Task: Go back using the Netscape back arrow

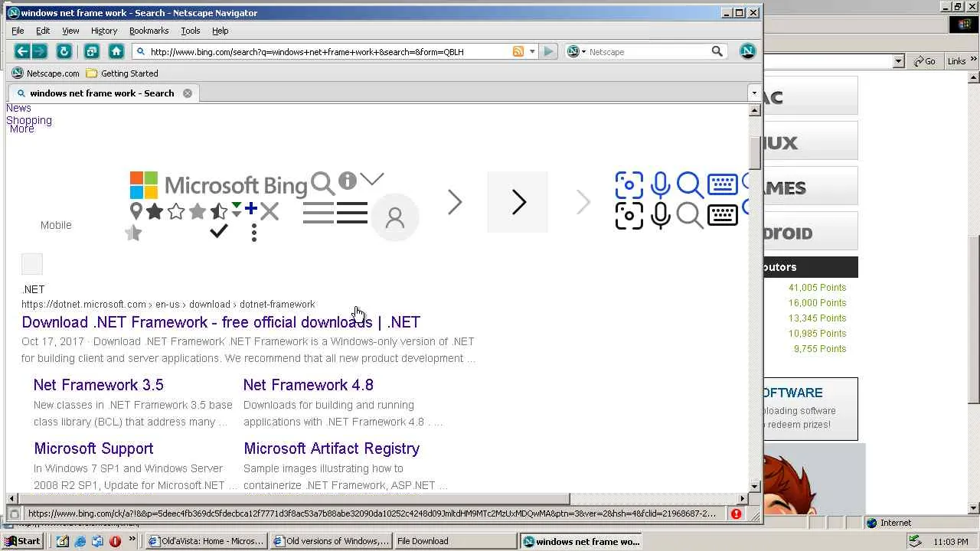Action: click(x=21, y=51)
